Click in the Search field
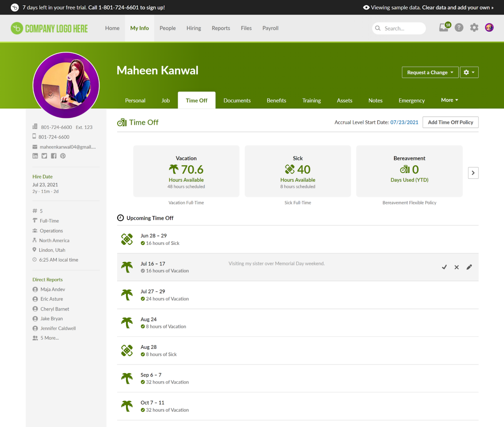The height and width of the screenshot is (427, 504). tap(399, 28)
